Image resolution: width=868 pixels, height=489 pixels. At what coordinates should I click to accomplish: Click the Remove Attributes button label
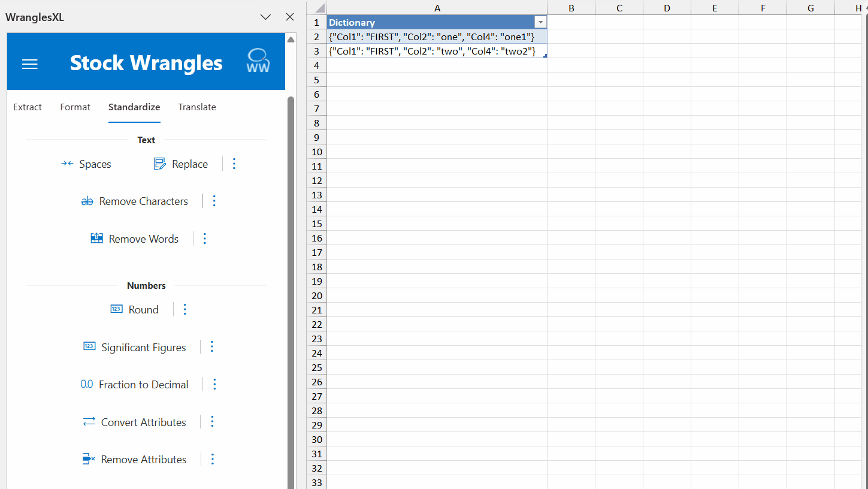[144, 460]
